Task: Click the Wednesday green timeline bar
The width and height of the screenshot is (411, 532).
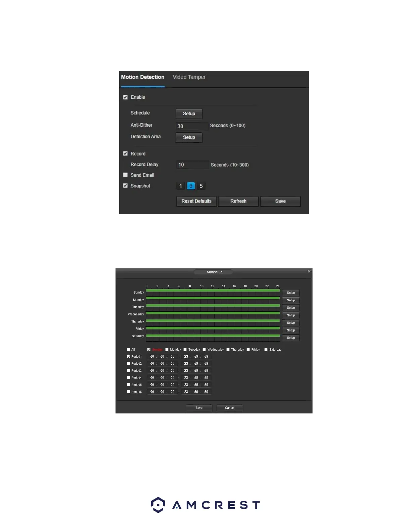Action: 213,313
